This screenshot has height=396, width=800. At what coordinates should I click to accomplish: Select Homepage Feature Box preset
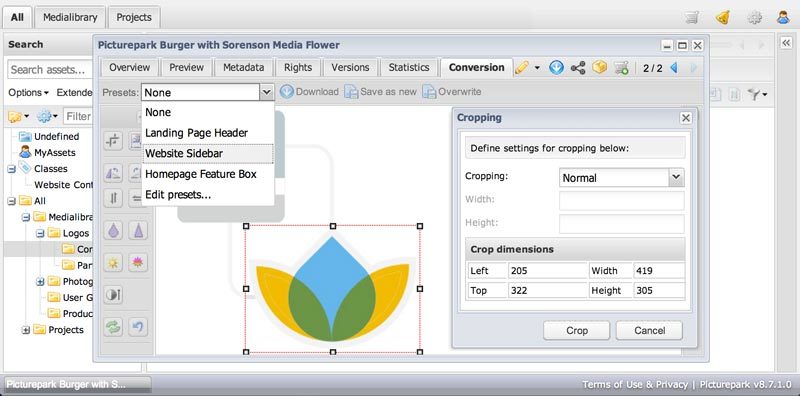tap(208, 174)
